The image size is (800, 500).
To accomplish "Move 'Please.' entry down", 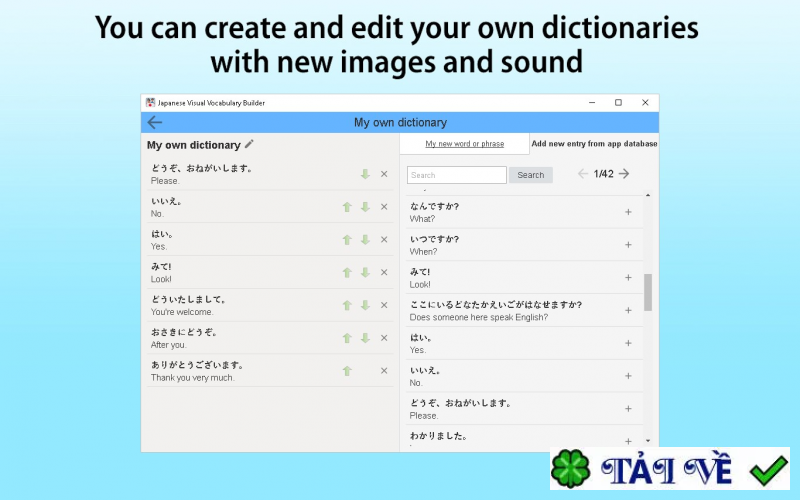I will [x=365, y=174].
